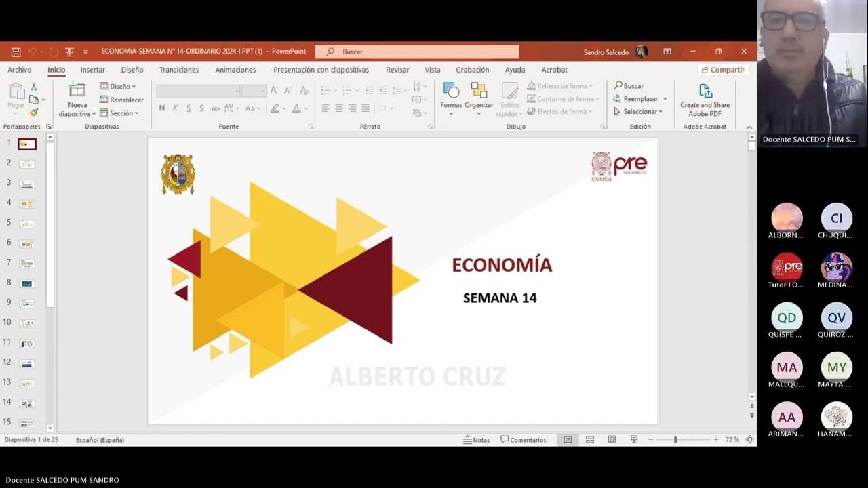This screenshot has width=868, height=488.
Task: Fit slide to current window icon
Action: (749, 440)
